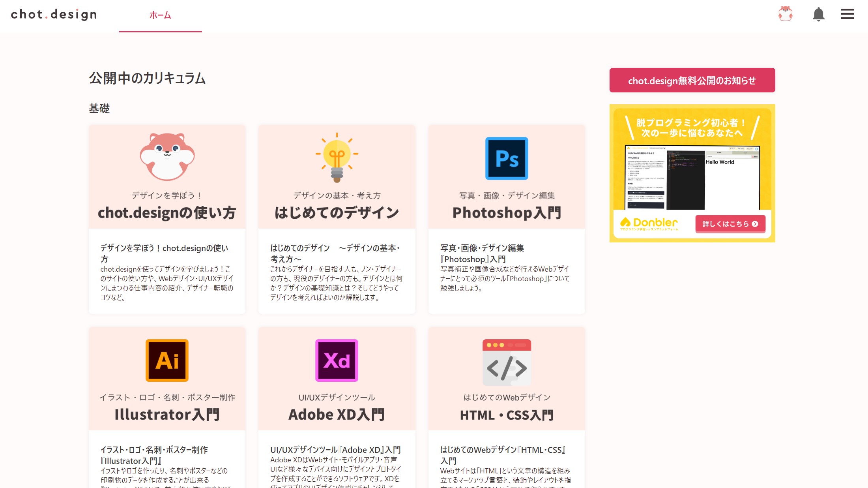
Task: Open the notifications bell icon
Action: pos(818,15)
